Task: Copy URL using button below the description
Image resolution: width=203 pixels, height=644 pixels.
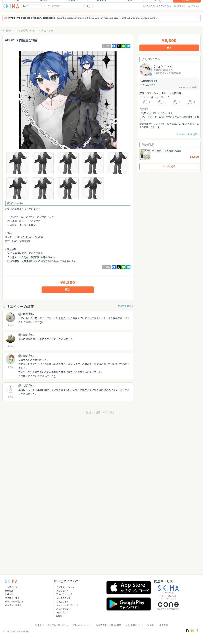Action: (x=106, y=267)
